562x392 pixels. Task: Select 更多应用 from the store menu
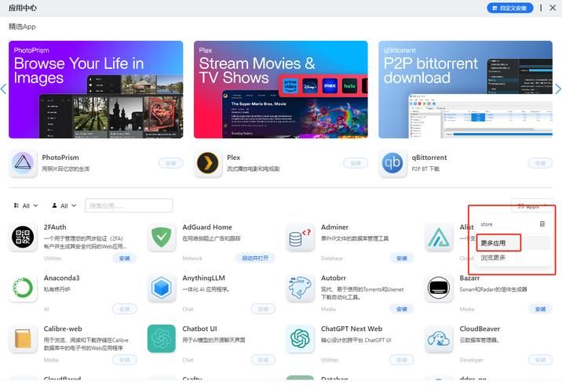pos(494,243)
